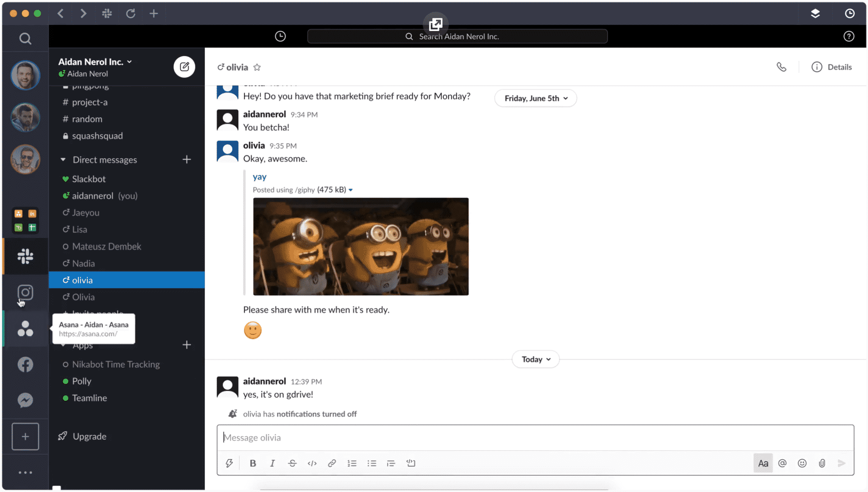Expand the Today messages section

[535, 358]
